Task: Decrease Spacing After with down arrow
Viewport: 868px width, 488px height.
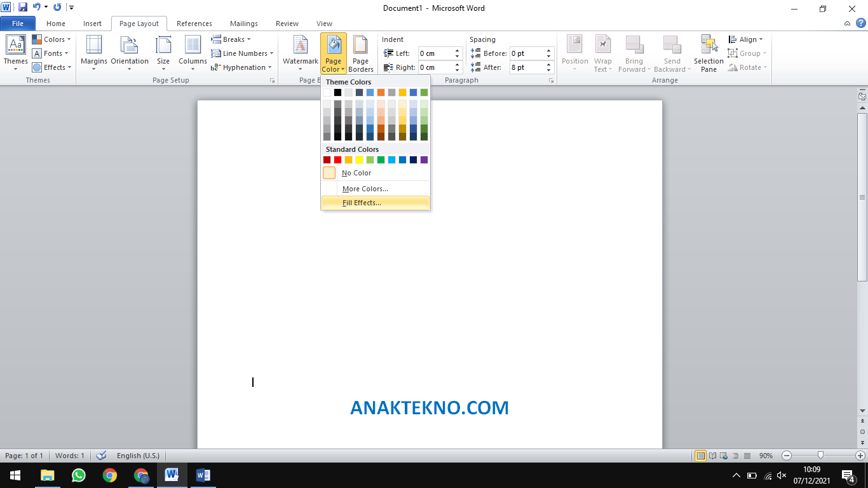Action: coord(550,71)
